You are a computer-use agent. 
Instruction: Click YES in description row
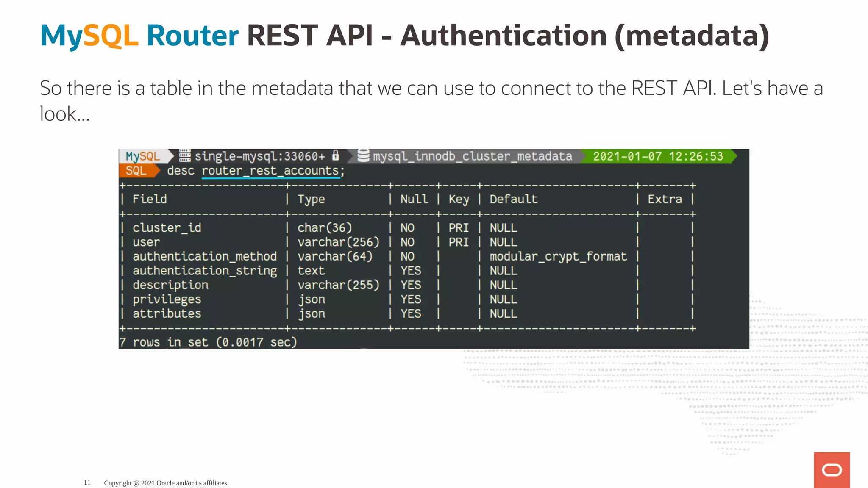click(411, 285)
